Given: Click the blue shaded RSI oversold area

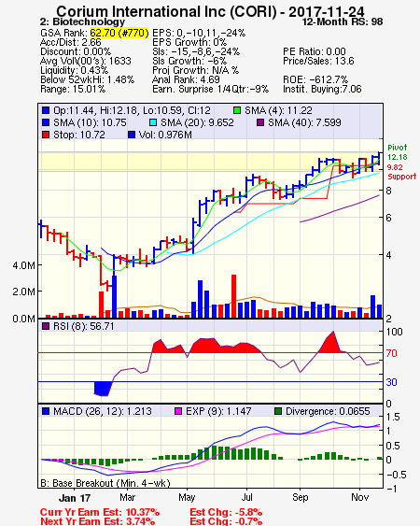Looking at the screenshot, I should [103, 389].
